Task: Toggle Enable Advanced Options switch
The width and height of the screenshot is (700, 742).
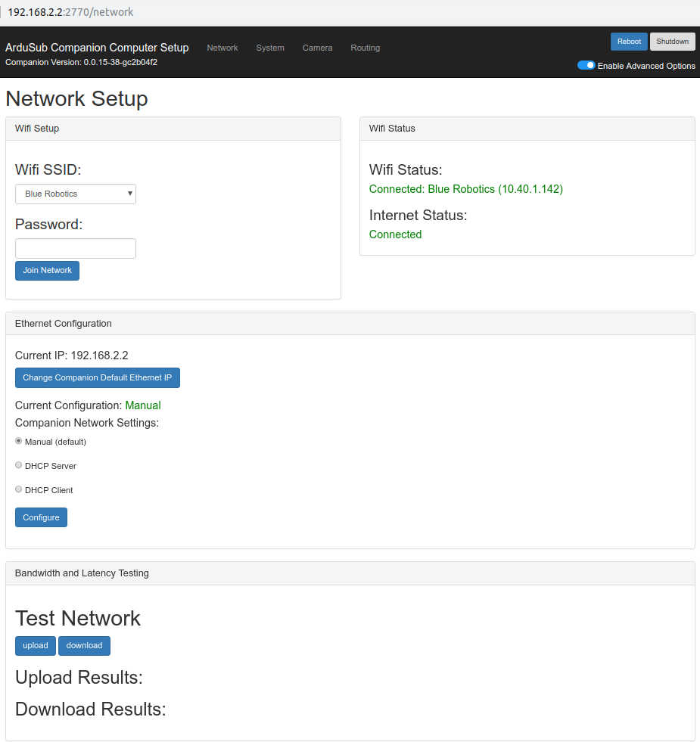Action: pyautogui.click(x=586, y=65)
